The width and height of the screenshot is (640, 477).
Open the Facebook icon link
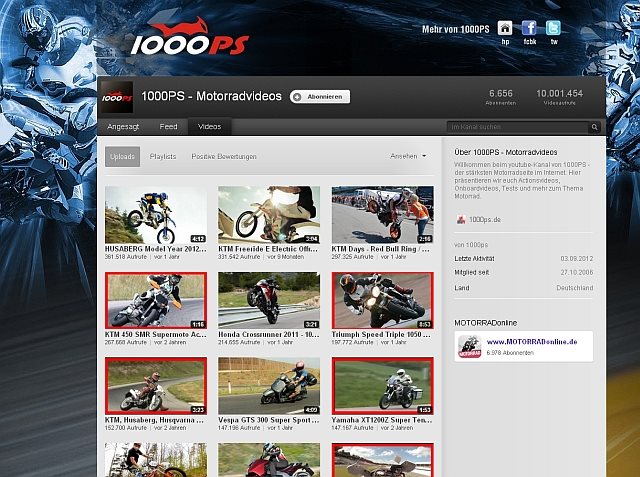[x=529, y=28]
